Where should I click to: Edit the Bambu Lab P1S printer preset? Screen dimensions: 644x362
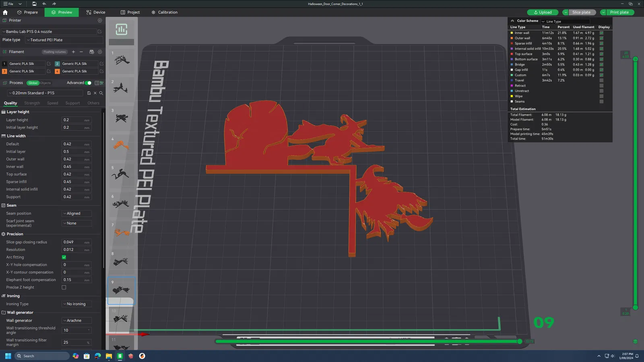click(100, 31)
